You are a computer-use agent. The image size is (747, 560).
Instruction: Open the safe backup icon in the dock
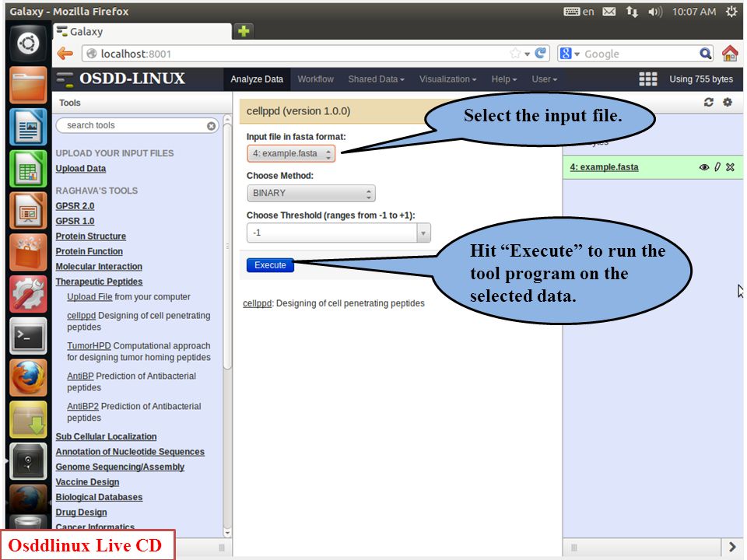click(x=28, y=461)
